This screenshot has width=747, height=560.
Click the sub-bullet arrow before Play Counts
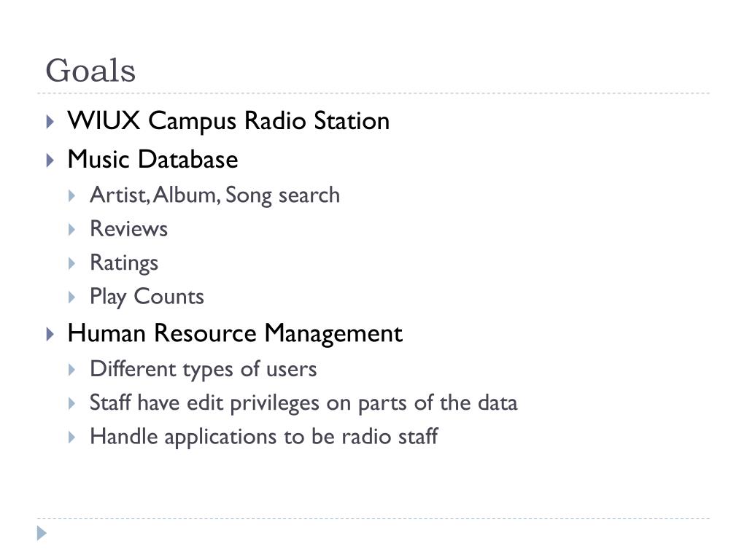click(x=72, y=297)
